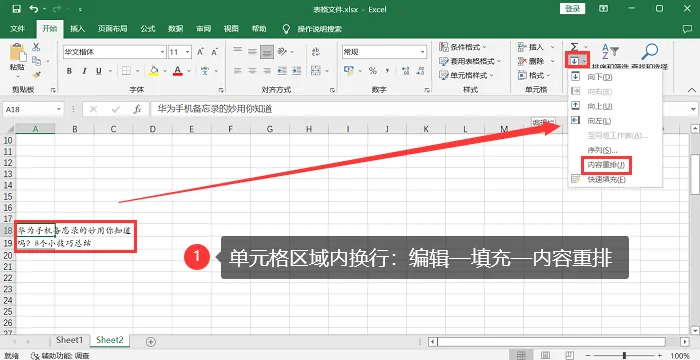
Task: Click the Merge and Center icon
Action: point(316,71)
